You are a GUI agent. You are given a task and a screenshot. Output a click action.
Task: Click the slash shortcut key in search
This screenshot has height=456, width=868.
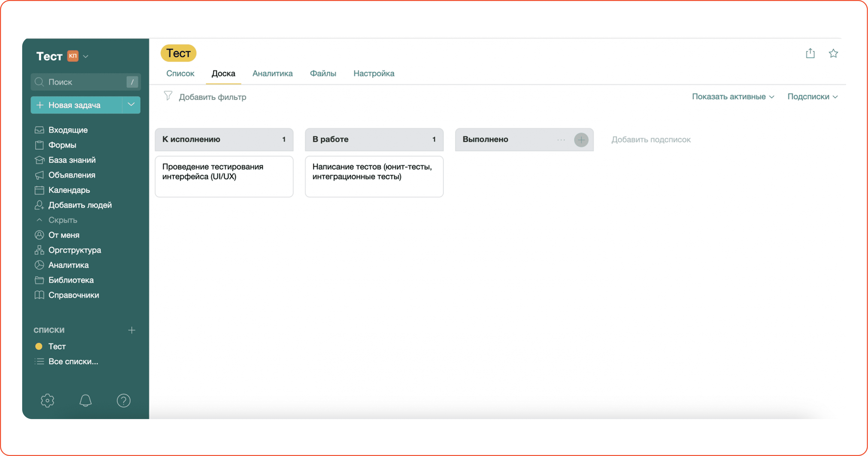[x=132, y=82]
